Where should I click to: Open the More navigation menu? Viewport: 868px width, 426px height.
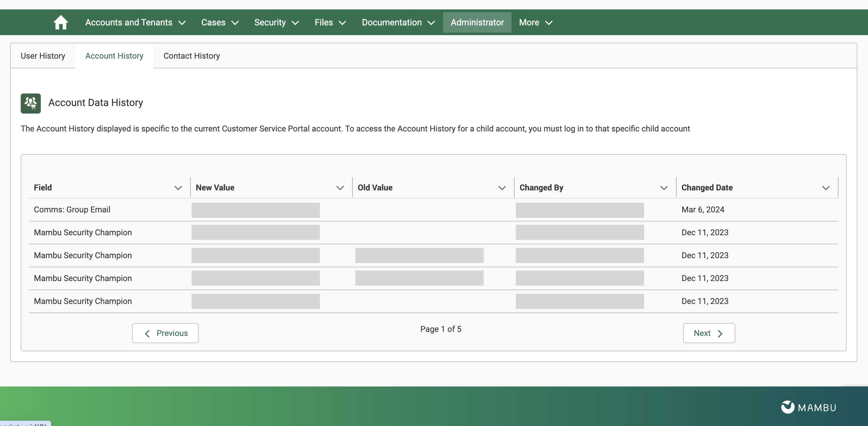tap(535, 23)
